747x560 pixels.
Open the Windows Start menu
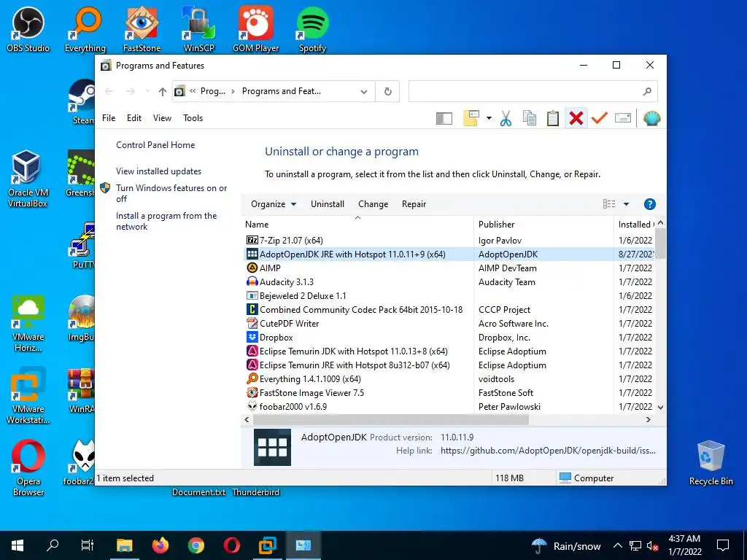pyautogui.click(x=18, y=545)
